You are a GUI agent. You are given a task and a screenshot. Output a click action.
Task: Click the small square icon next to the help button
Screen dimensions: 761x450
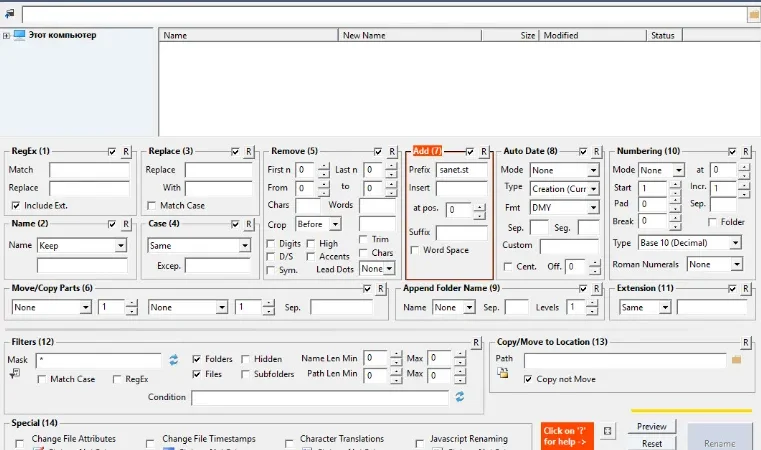(x=607, y=431)
